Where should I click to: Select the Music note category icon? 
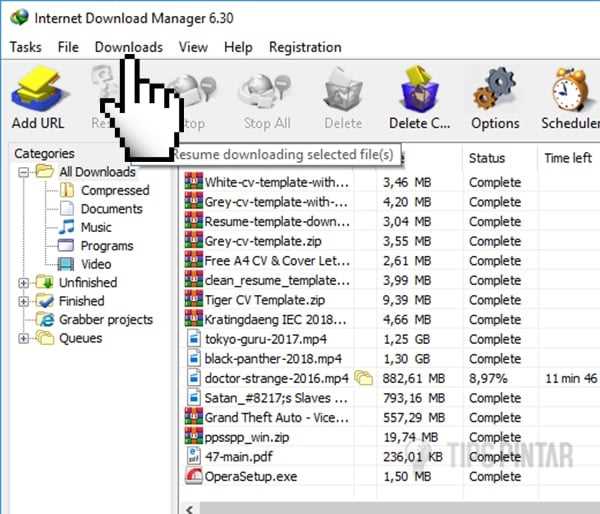67,227
